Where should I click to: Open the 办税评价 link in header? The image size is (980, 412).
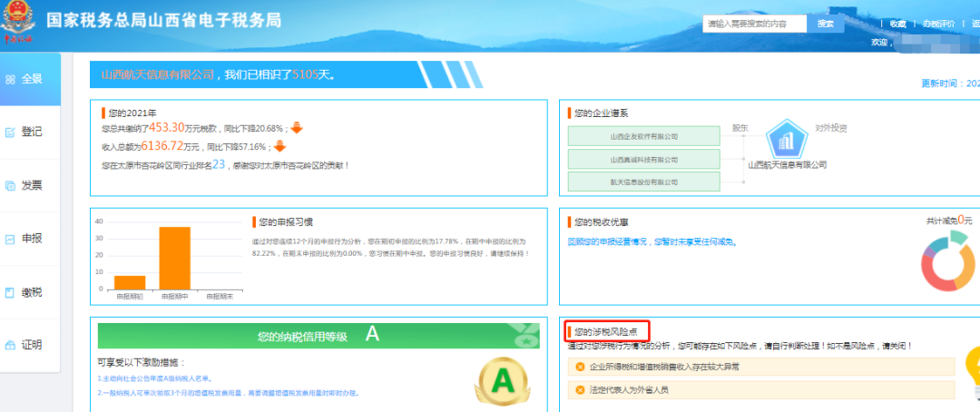pyautogui.click(x=939, y=24)
